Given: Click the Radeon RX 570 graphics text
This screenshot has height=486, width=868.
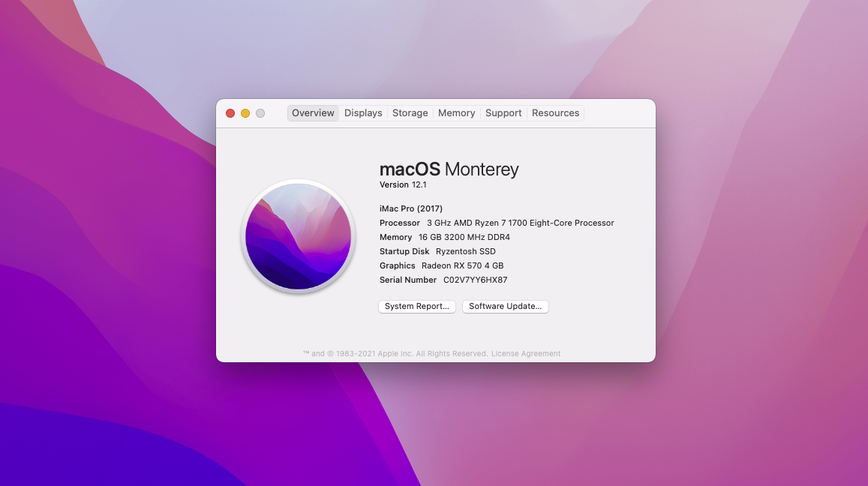Looking at the screenshot, I should point(462,265).
